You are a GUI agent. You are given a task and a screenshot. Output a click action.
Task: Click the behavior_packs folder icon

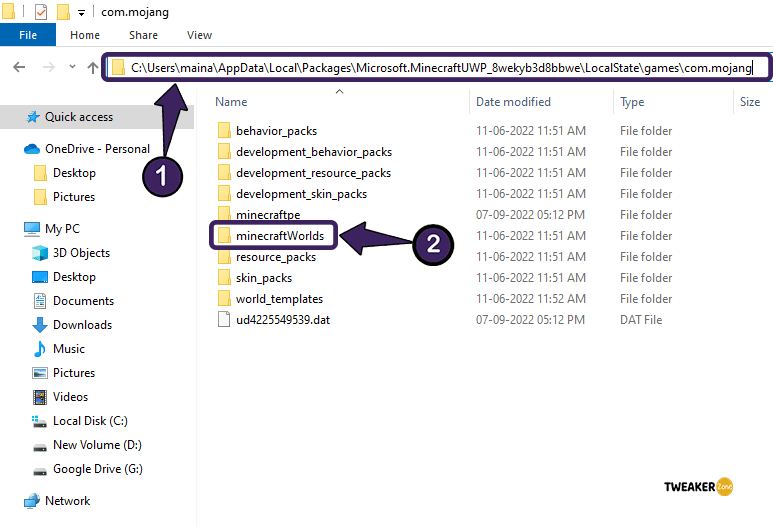224,131
